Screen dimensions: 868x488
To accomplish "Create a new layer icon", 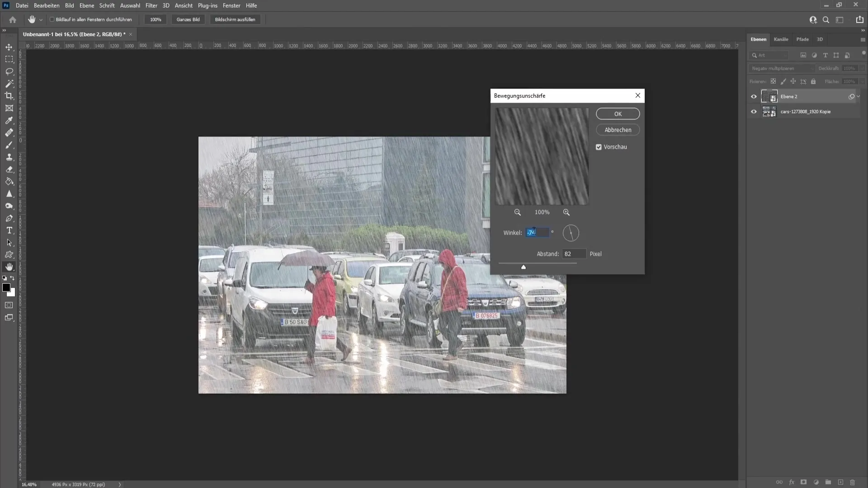I will (840, 483).
